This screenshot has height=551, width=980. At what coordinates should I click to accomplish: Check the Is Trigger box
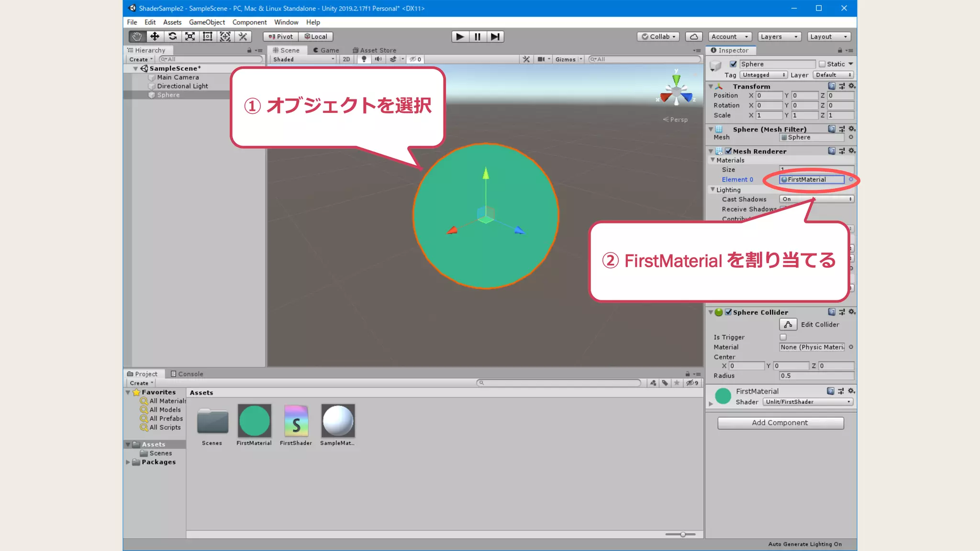[783, 337]
